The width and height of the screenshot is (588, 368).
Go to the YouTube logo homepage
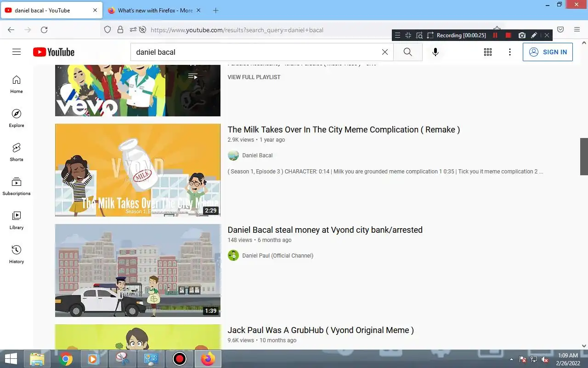coord(54,52)
